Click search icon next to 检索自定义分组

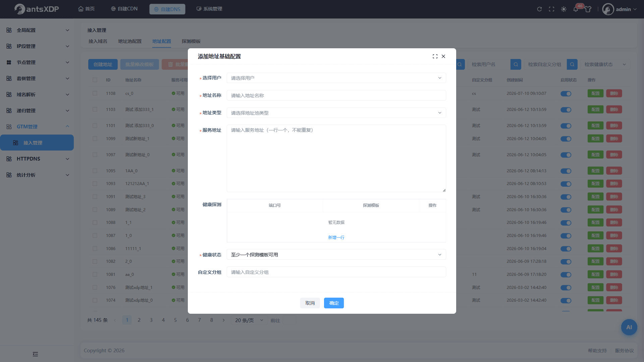(572, 64)
